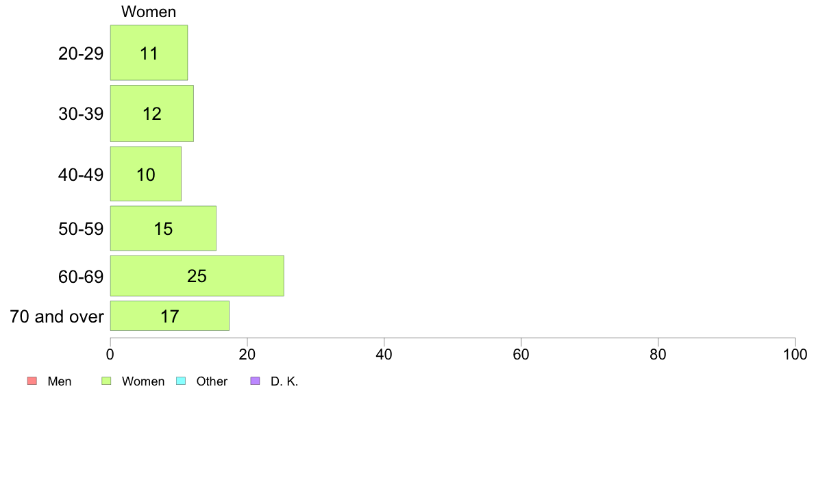
Task: Click the red Men legend swatch
Action: 32,381
